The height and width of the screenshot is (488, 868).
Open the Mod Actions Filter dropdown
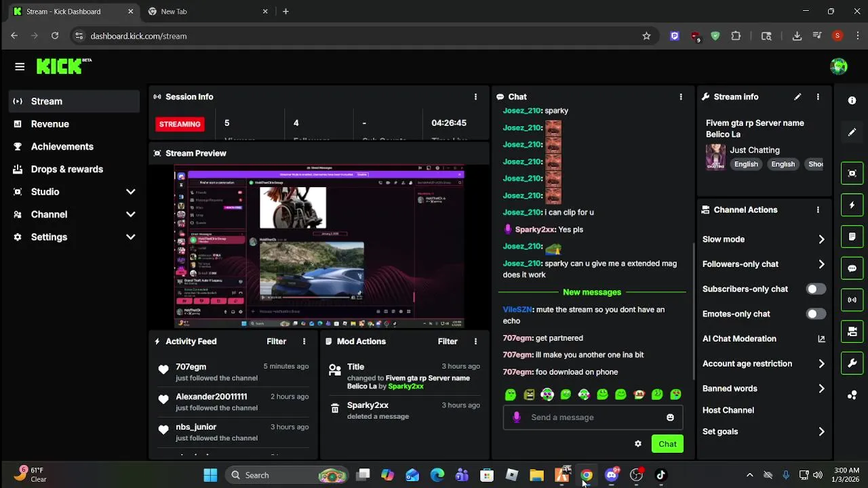pyautogui.click(x=448, y=342)
